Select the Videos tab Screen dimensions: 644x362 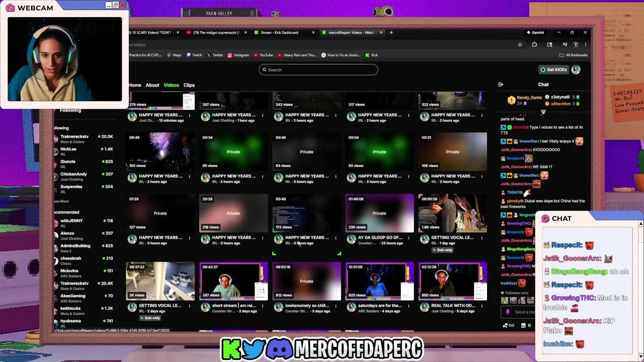(171, 85)
